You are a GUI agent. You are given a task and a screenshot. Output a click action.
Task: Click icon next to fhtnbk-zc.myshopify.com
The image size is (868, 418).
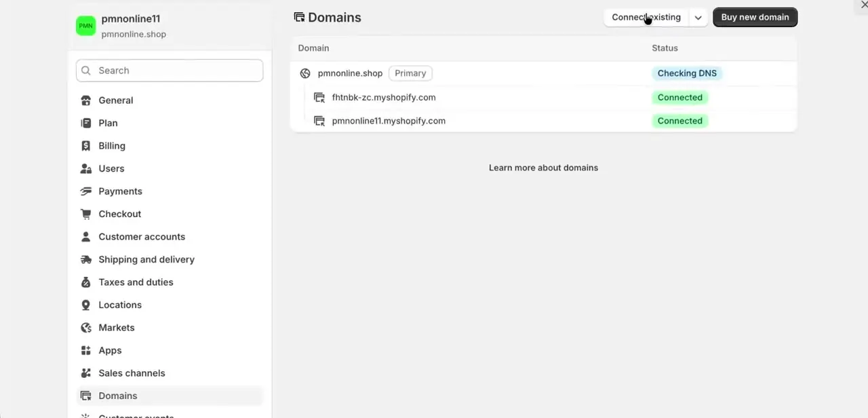pyautogui.click(x=319, y=98)
